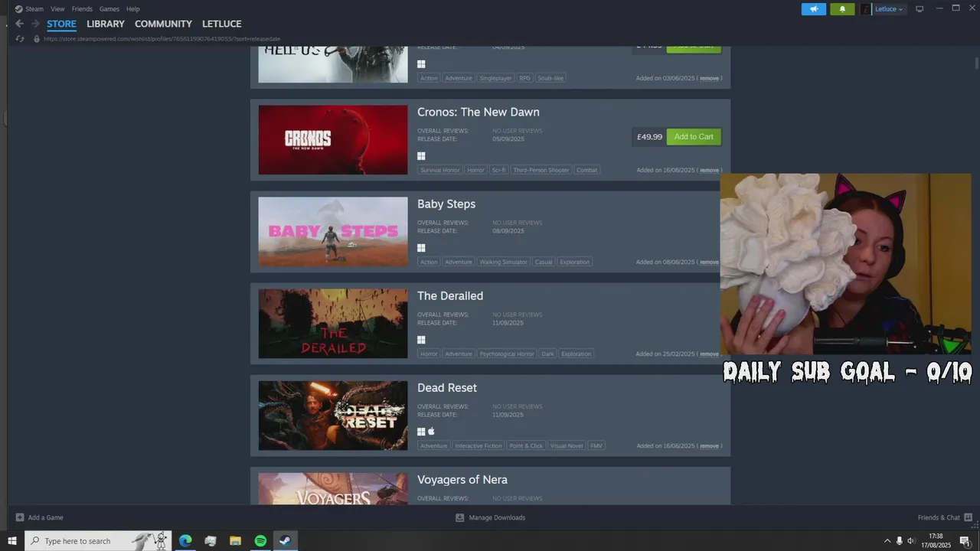Image resolution: width=980 pixels, height=551 pixels.
Task: Switch to the LIBRARY tab
Action: 105,24
